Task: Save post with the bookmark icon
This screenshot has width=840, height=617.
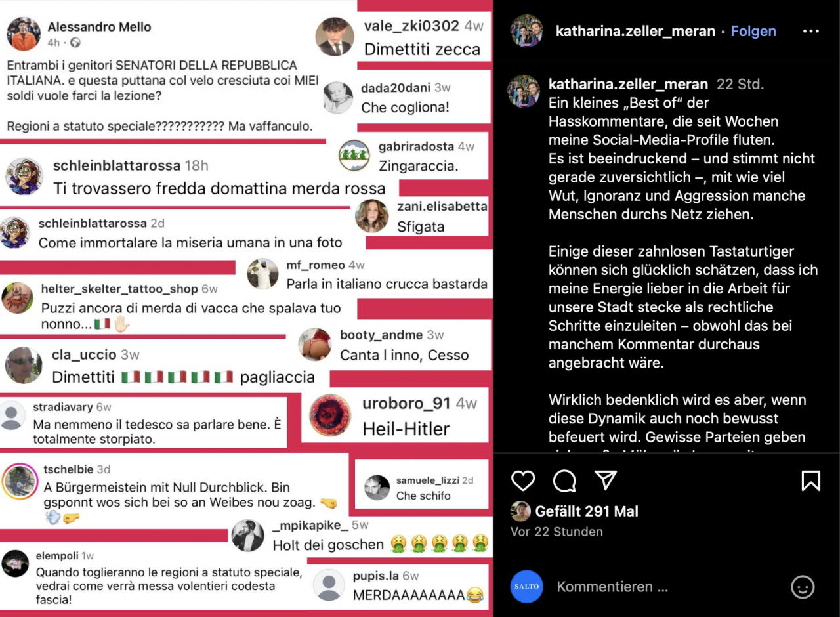Action: [x=811, y=481]
